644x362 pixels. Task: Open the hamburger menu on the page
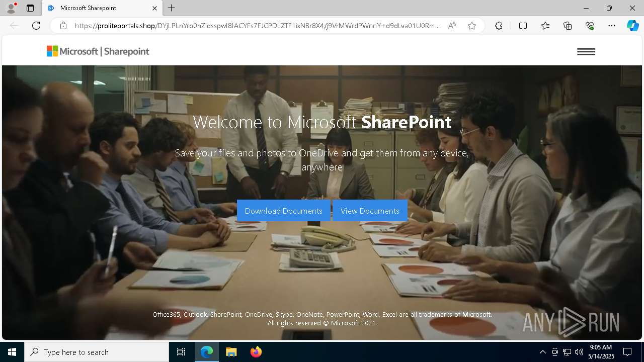pos(586,52)
